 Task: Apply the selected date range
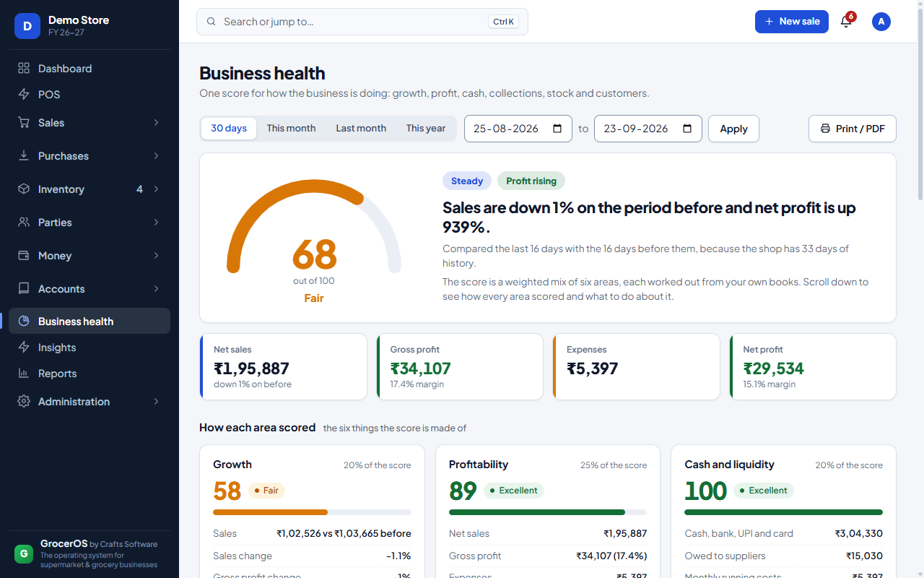733,129
